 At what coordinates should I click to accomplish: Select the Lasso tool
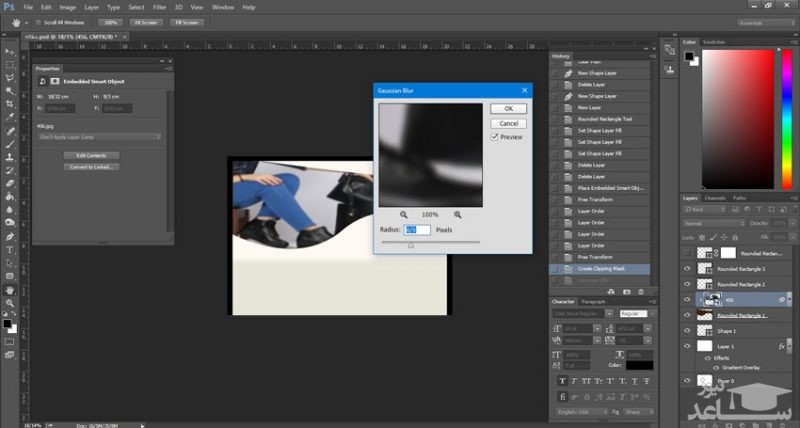point(10,77)
